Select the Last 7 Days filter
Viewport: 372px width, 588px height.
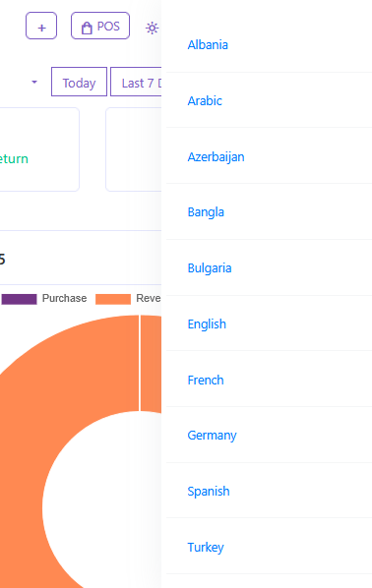point(136,82)
